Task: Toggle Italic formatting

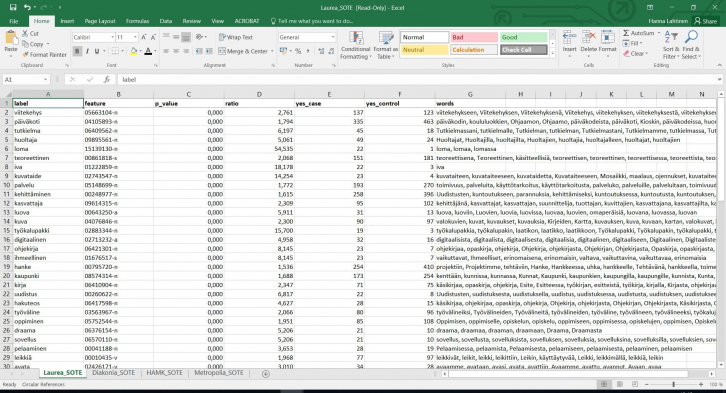Action: [87, 51]
